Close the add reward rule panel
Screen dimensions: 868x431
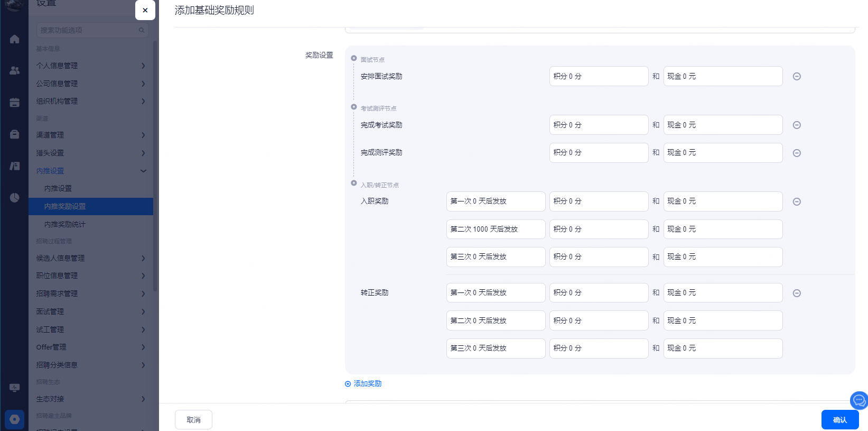click(x=145, y=10)
